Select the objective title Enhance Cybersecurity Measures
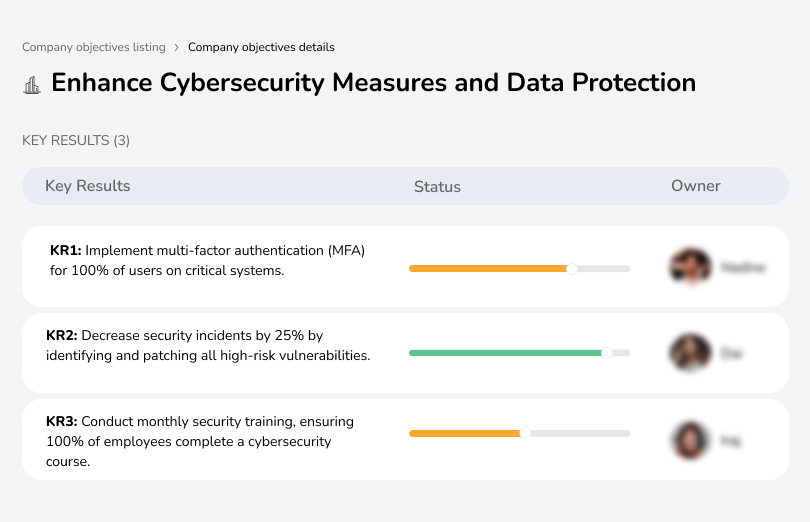Screen dimensions: 810x522 373,83
